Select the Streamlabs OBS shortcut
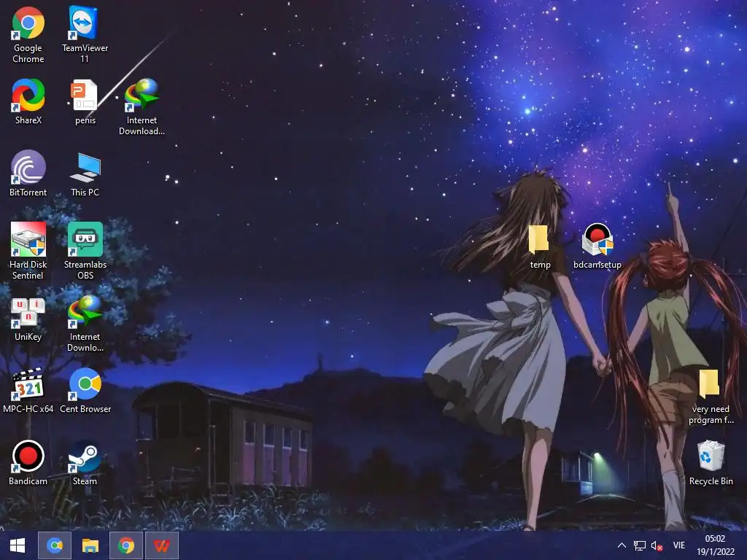This screenshot has width=747, height=560. [x=85, y=251]
